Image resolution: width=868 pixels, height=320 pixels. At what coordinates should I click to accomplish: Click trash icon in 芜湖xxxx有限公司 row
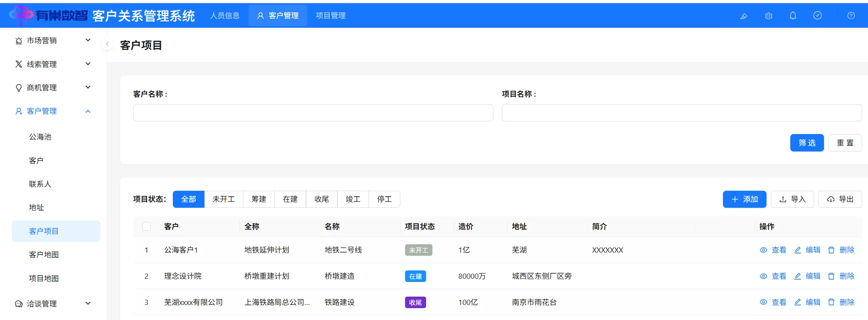coord(831,302)
